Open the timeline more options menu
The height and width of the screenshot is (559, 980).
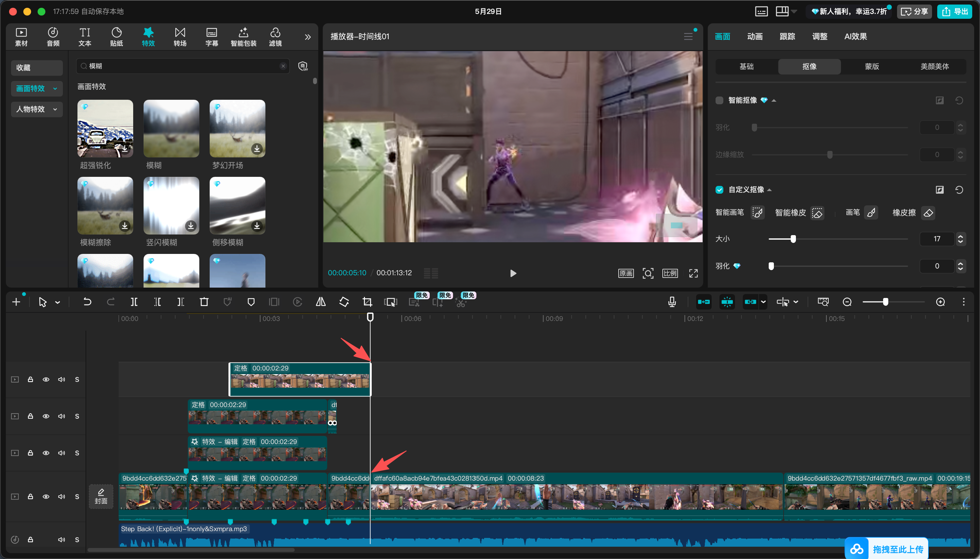963,302
